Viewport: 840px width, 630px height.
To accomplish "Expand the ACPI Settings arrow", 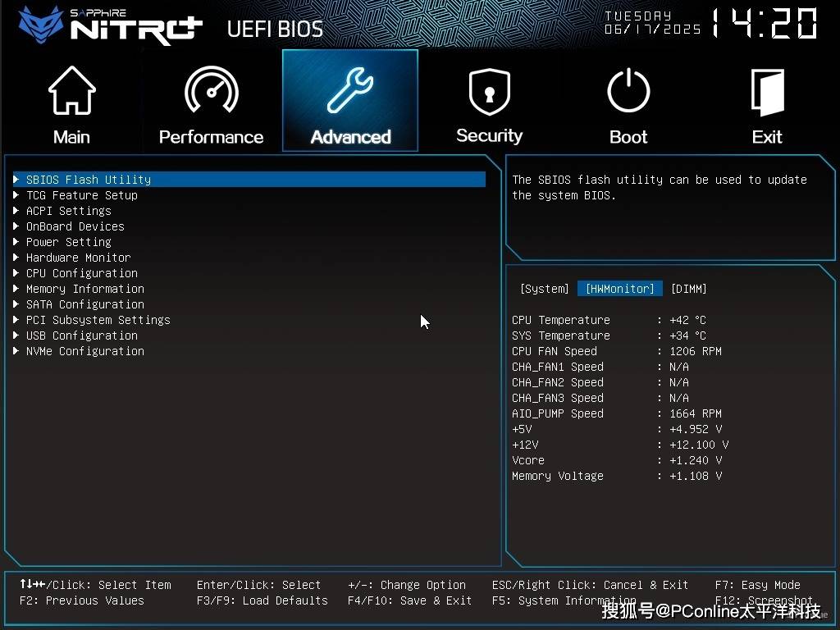I will [16, 211].
